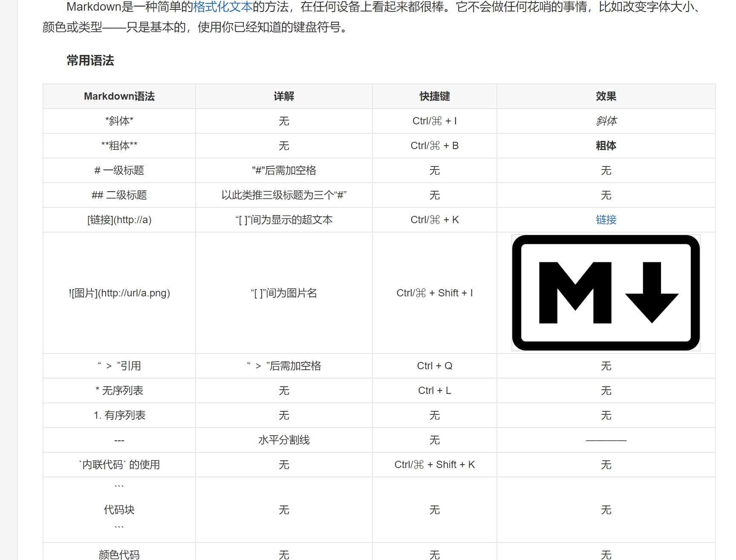
Task: Click the “[ ]”间为图片名 description cell
Action: point(284,293)
